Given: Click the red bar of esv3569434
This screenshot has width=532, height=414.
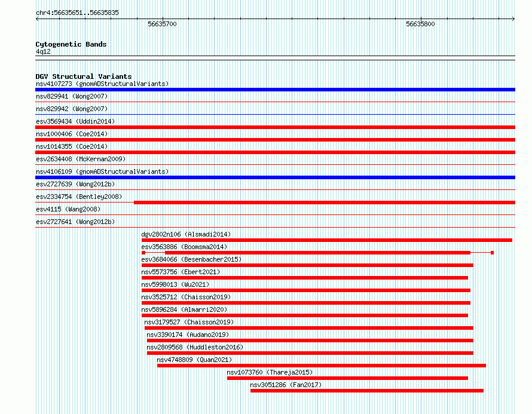Looking at the screenshot, I should [275, 127].
